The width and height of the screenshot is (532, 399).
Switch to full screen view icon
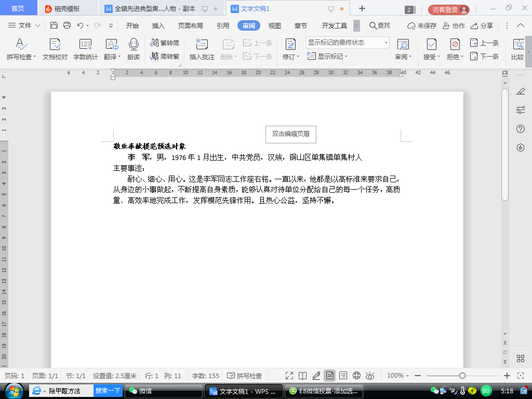(289, 376)
